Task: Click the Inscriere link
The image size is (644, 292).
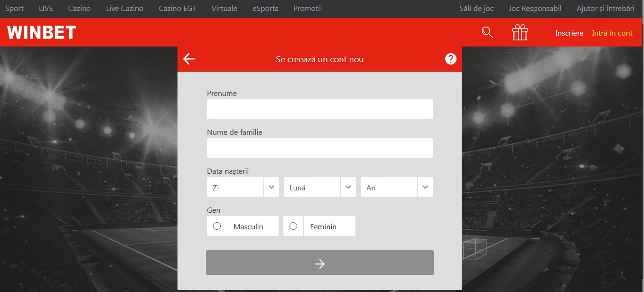Action: tap(569, 33)
